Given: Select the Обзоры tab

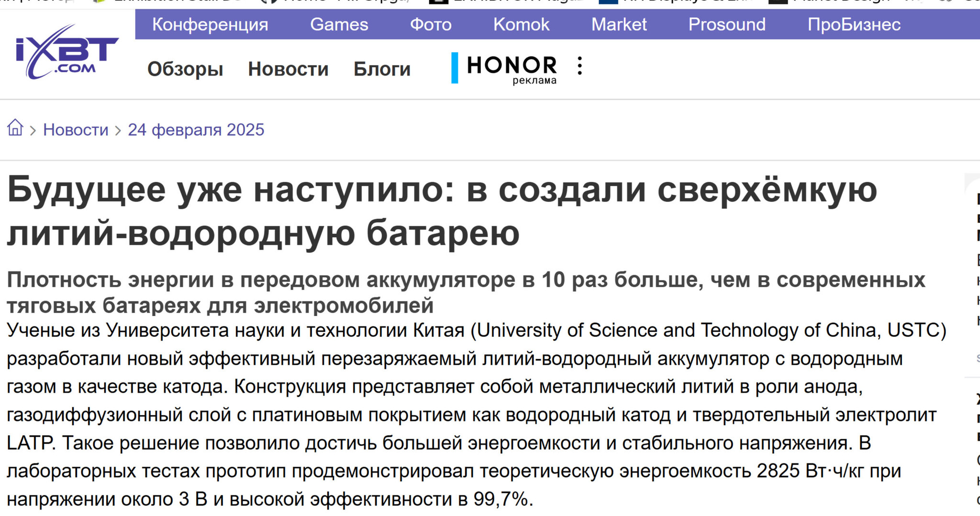Looking at the screenshot, I should coord(185,69).
